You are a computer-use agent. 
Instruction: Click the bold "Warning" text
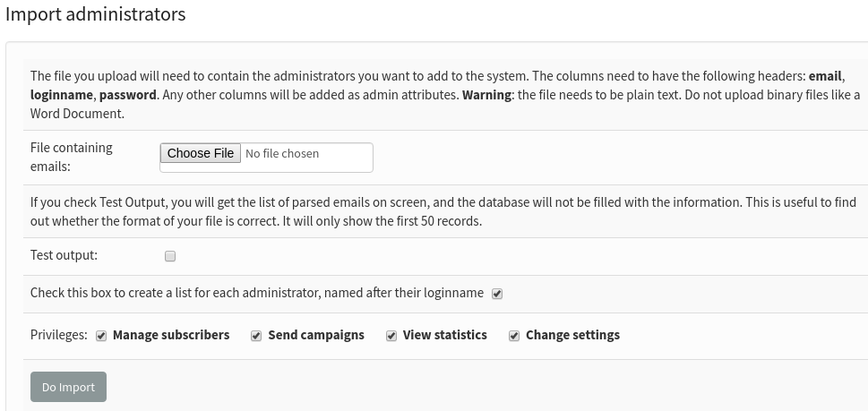pos(486,95)
